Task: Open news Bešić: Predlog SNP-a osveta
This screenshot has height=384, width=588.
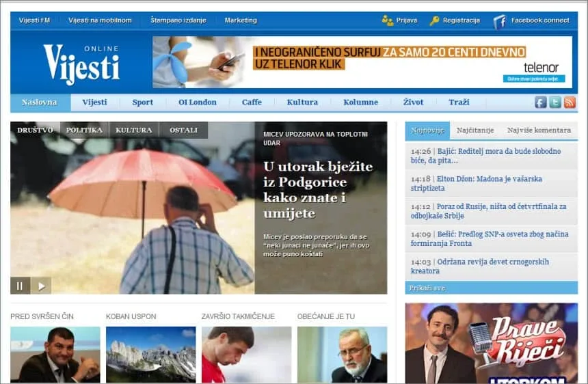Action: click(491, 239)
